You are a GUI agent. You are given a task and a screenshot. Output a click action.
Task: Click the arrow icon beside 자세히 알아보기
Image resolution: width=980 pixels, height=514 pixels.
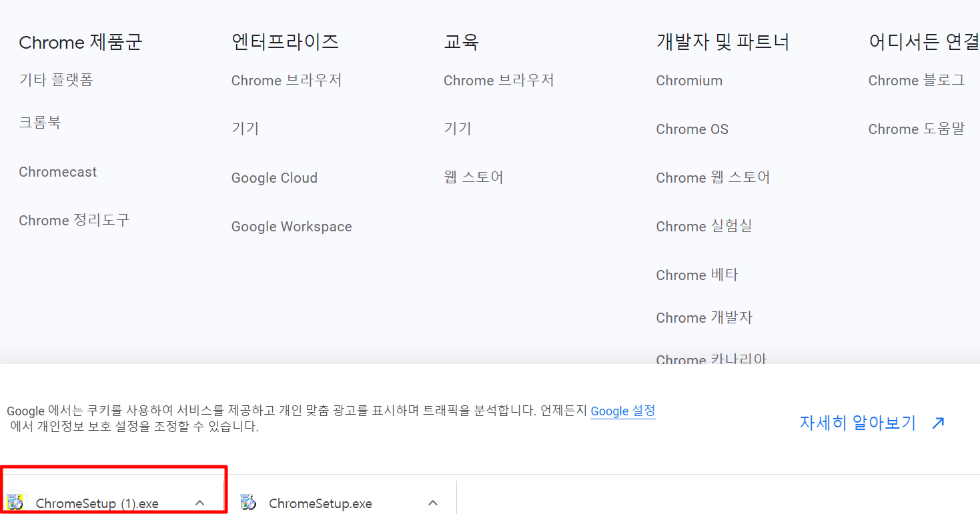point(938,423)
